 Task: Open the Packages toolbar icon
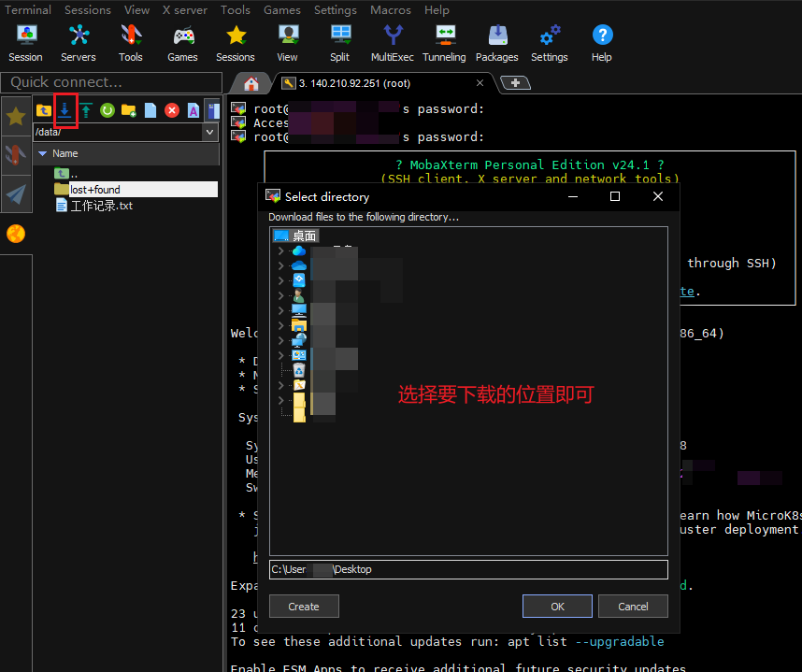pos(497,44)
